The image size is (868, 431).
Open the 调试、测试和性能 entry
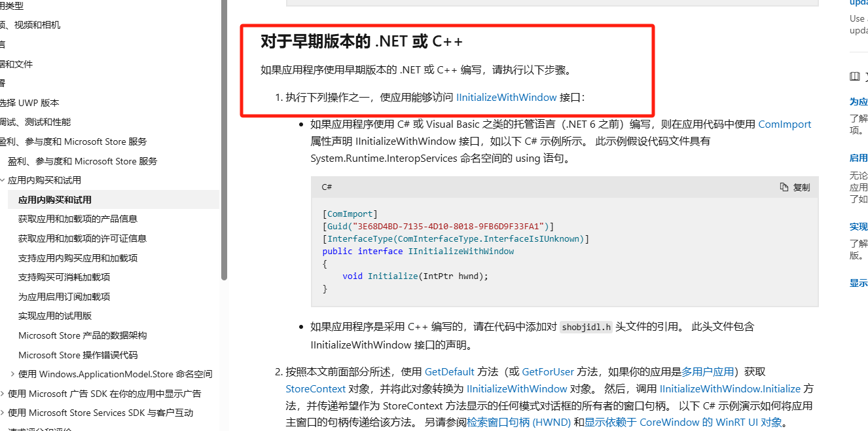(x=35, y=122)
